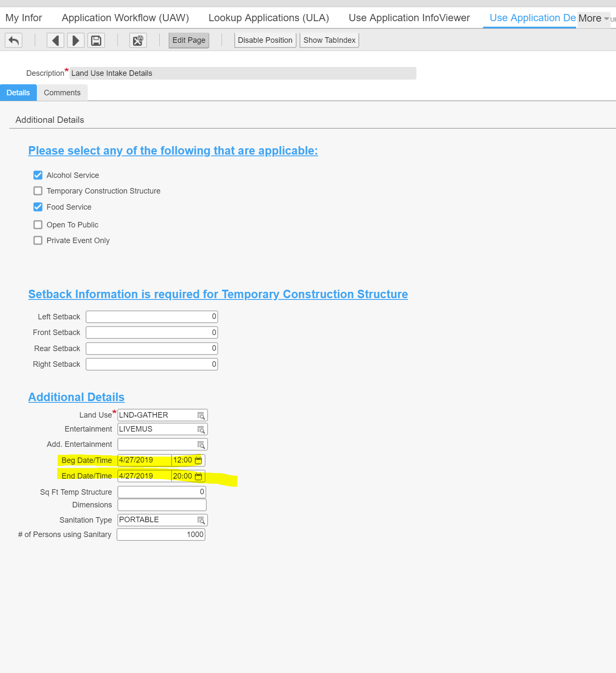Uncheck Food Service checkbox
The width and height of the screenshot is (616, 673).
click(38, 207)
